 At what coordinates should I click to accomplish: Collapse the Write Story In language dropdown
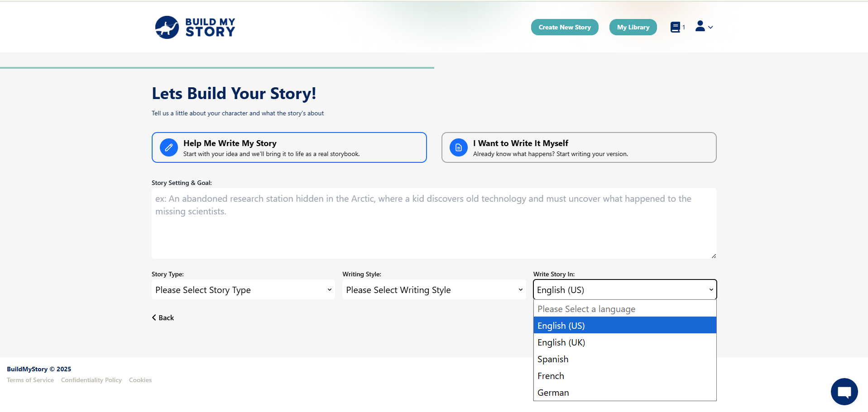coord(624,290)
